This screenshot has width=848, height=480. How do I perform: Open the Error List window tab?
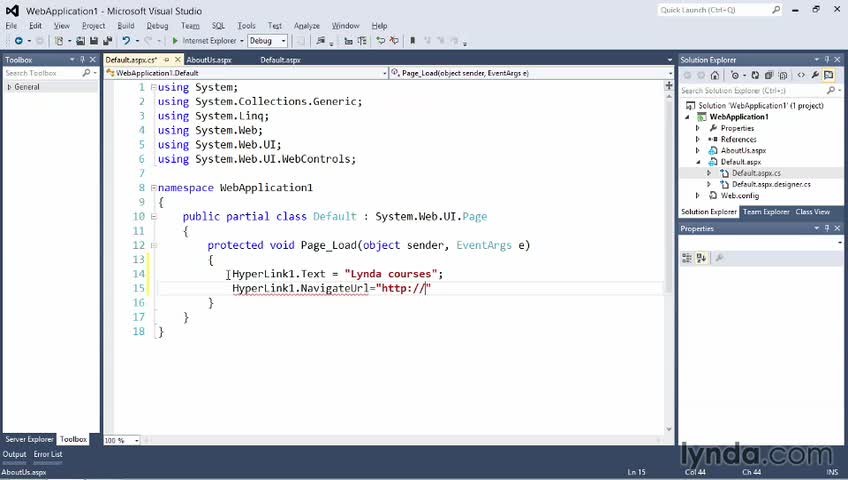coord(48,455)
